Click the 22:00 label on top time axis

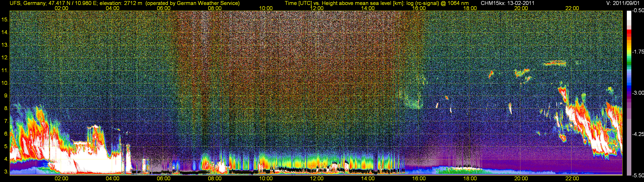(x=572, y=8)
